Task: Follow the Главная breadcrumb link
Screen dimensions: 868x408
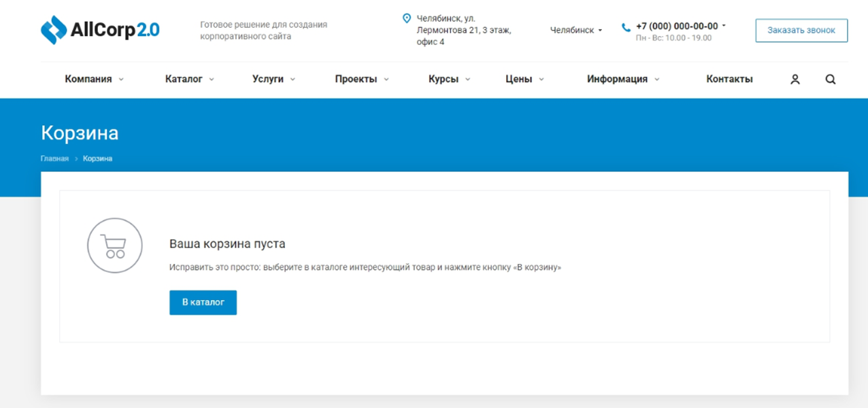Action: click(x=54, y=158)
